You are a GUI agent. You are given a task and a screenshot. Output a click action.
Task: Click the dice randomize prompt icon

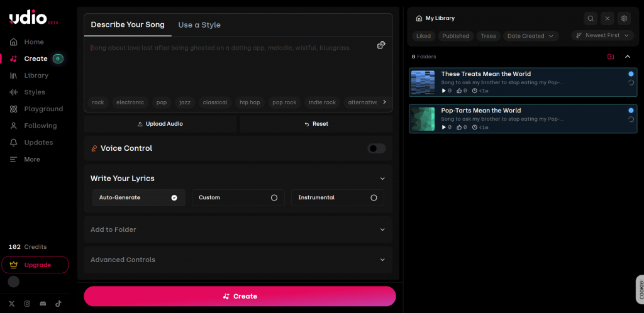[x=381, y=45]
